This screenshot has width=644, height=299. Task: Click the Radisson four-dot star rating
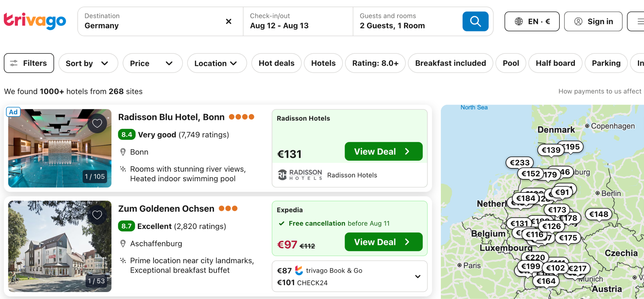(x=241, y=117)
